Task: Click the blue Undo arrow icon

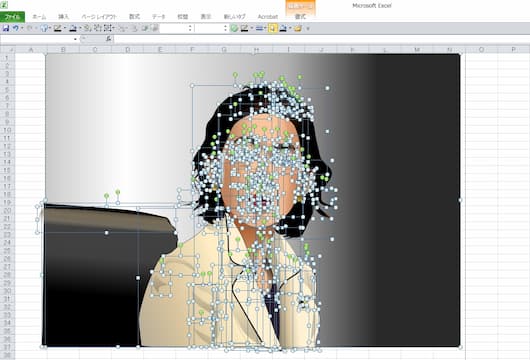Action: point(16,28)
